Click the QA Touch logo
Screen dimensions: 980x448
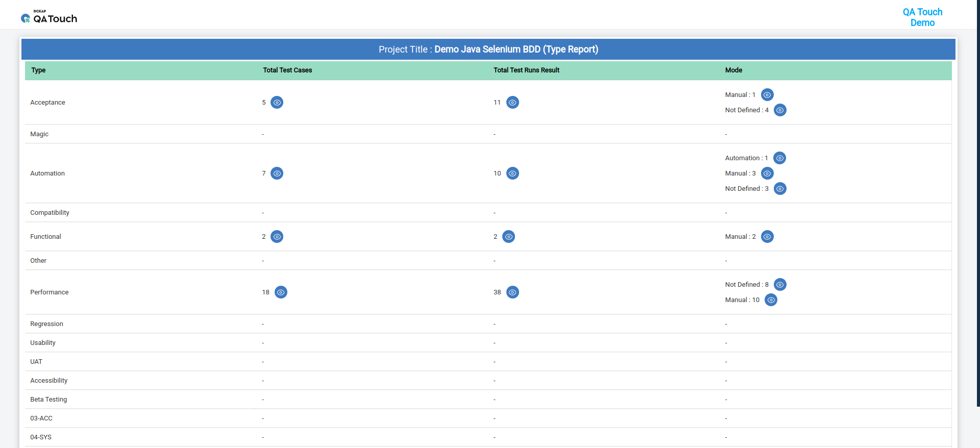(x=49, y=18)
